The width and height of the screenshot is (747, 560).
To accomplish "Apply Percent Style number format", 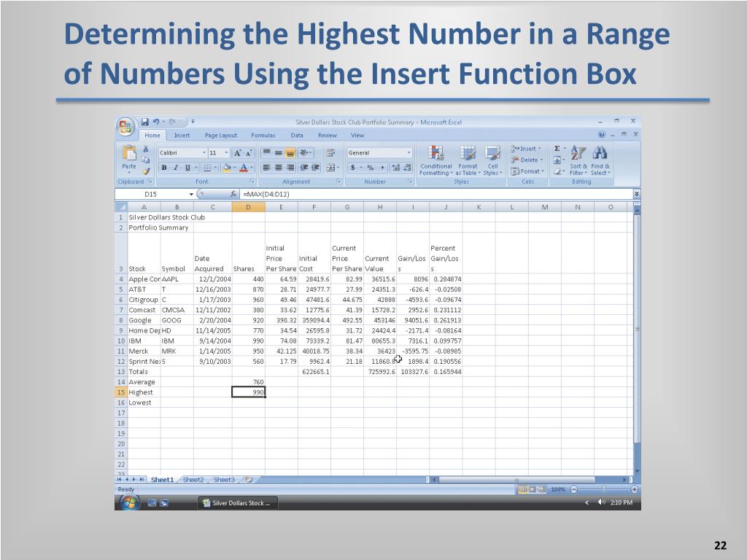I will coord(370,168).
